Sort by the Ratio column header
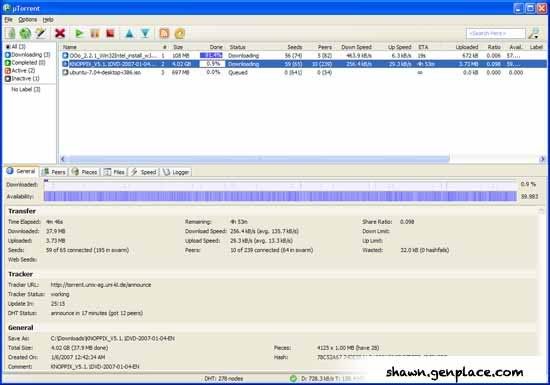This screenshot has width=550, height=385. (493, 47)
